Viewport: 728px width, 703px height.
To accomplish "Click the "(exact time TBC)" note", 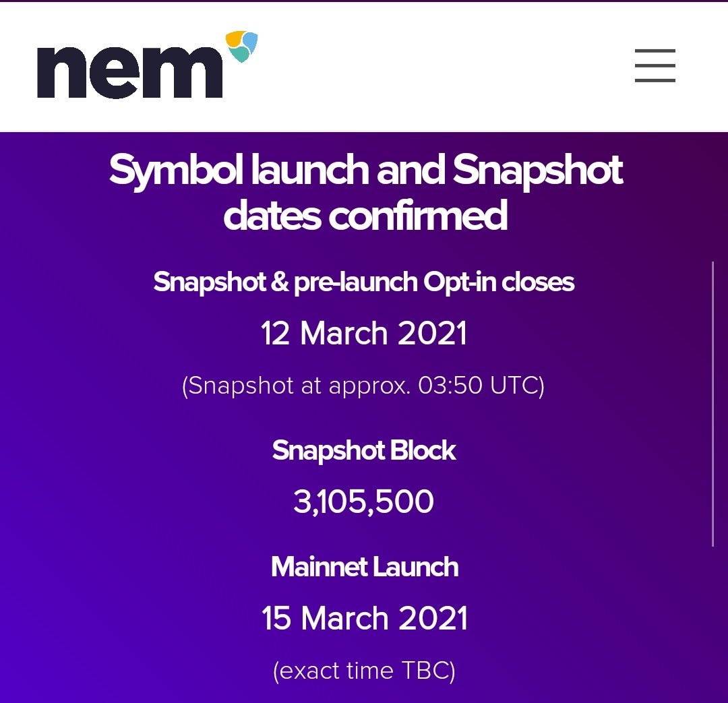I will click(x=364, y=671).
